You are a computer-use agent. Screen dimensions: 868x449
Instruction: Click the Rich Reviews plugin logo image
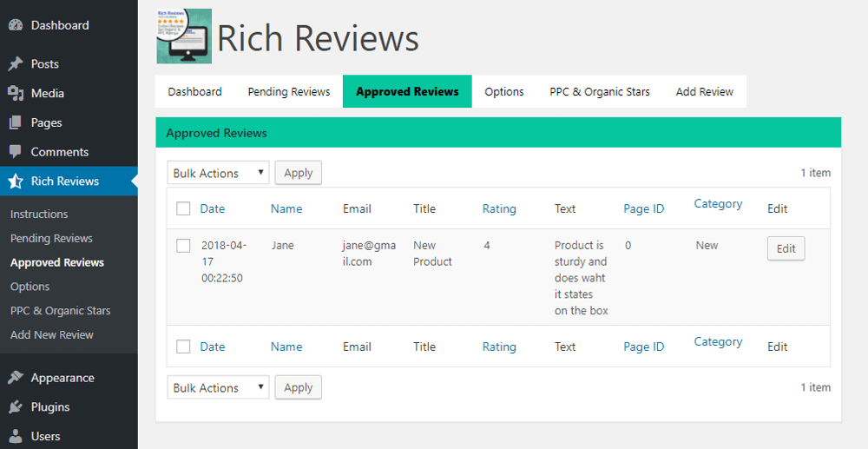184,36
